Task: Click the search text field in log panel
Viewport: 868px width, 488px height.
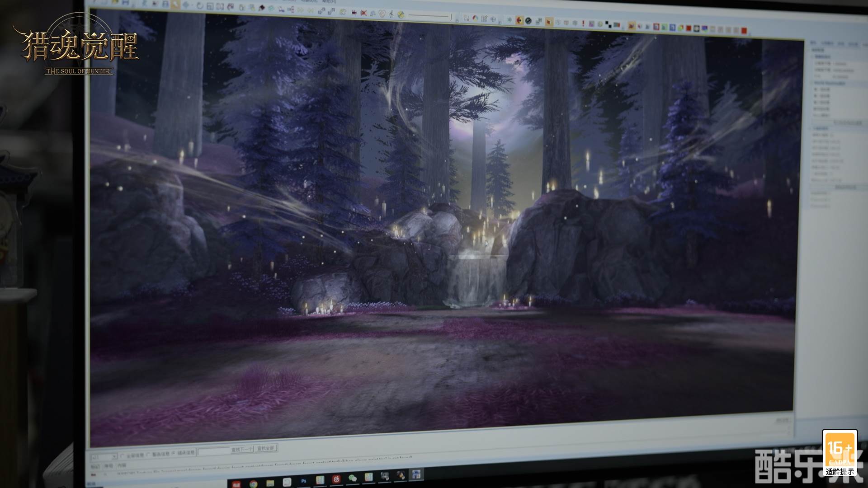Action: [213, 451]
